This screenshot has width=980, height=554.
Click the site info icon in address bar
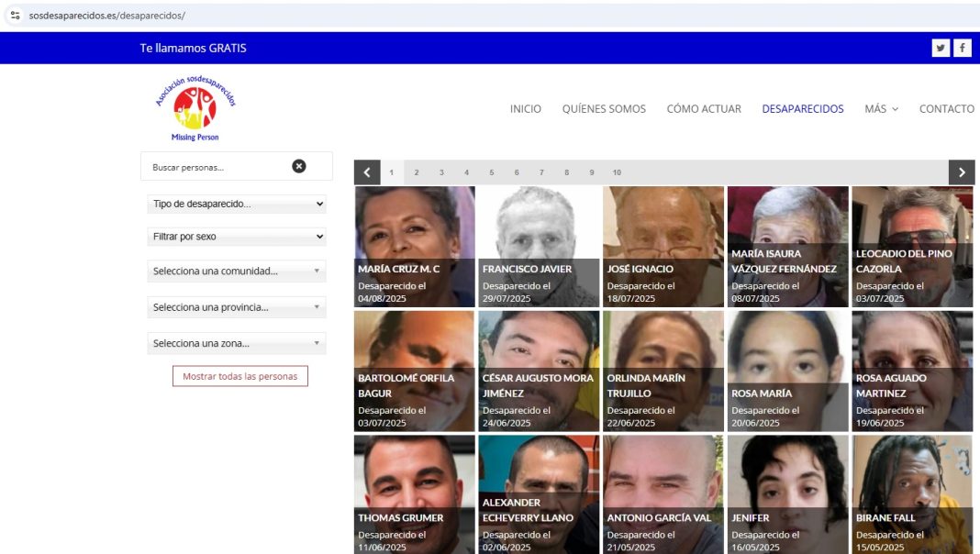point(15,16)
